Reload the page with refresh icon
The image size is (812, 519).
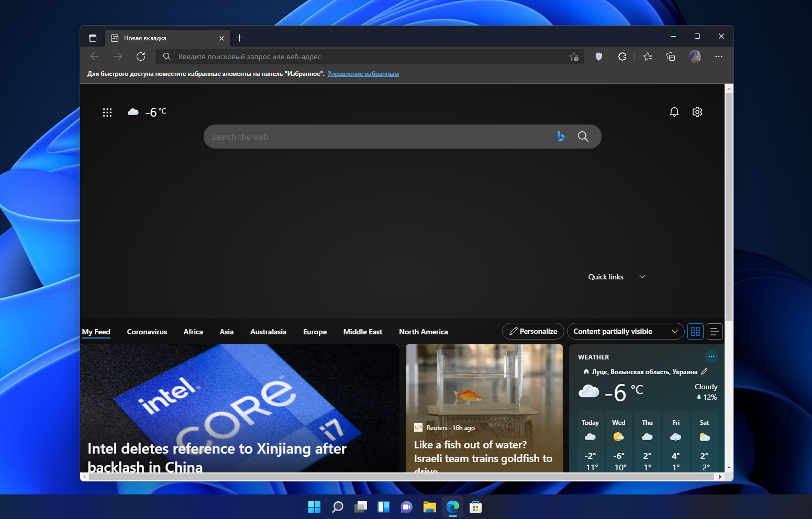tap(141, 57)
